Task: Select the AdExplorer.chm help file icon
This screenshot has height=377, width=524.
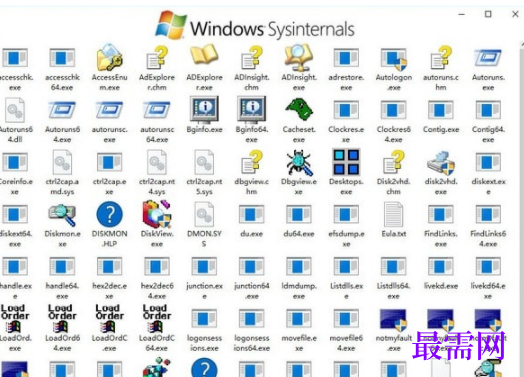Action: point(157,57)
